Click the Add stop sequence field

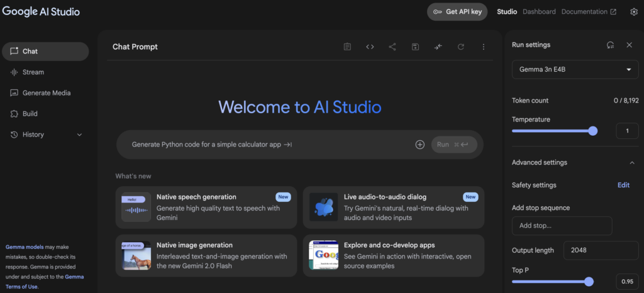pos(562,226)
